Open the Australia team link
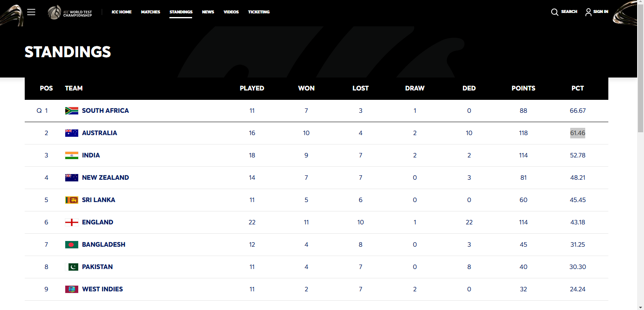The height and width of the screenshot is (310, 644). tap(99, 133)
